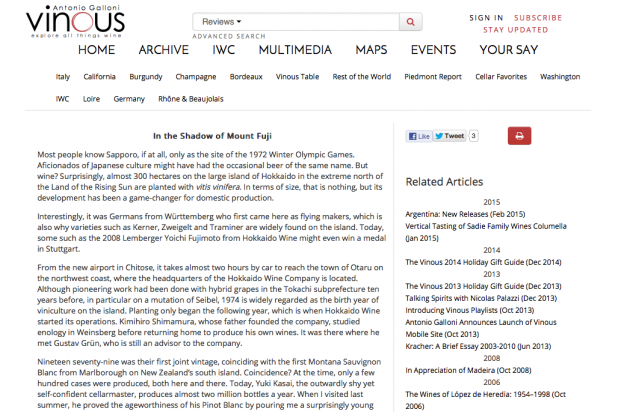Select the Champagne region tab
The image size is (630, 412).
click(196, 76)
